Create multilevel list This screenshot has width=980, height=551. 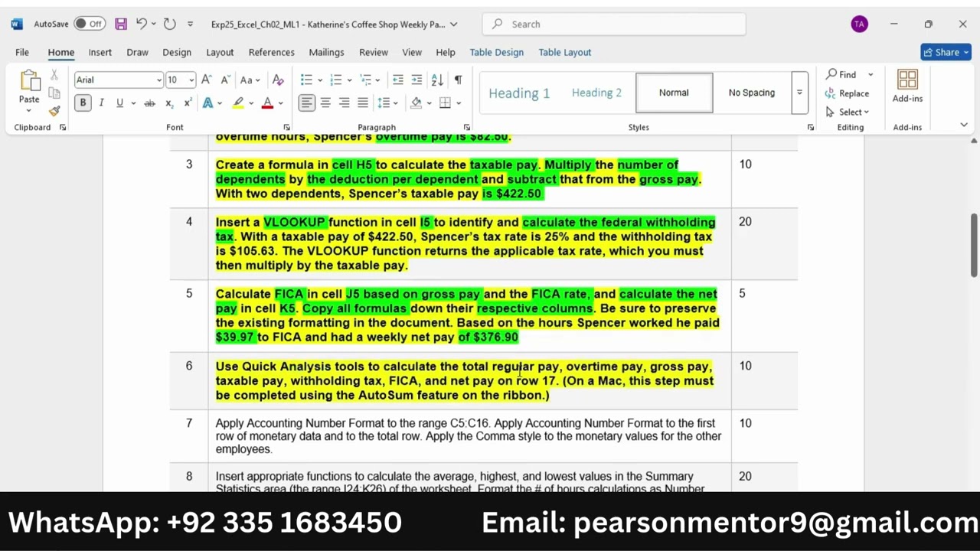[x=364, y=80]
